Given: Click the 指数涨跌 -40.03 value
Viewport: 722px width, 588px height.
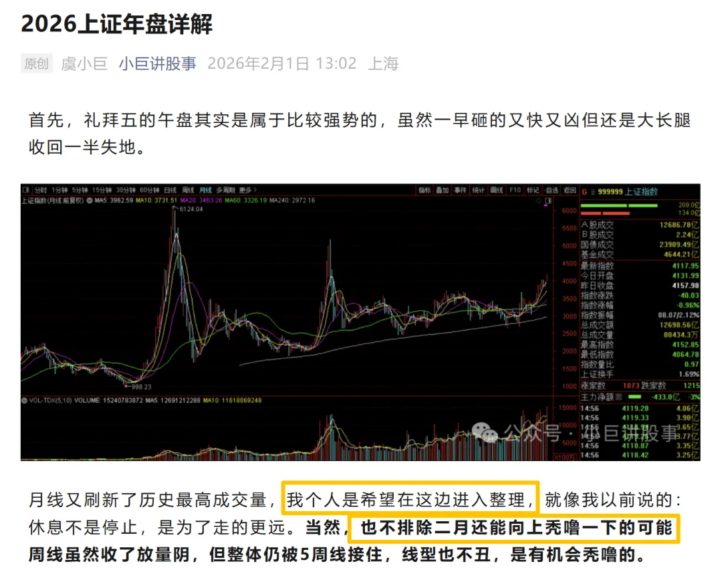Looking at the screenshot, I should (x=689, y=295).
